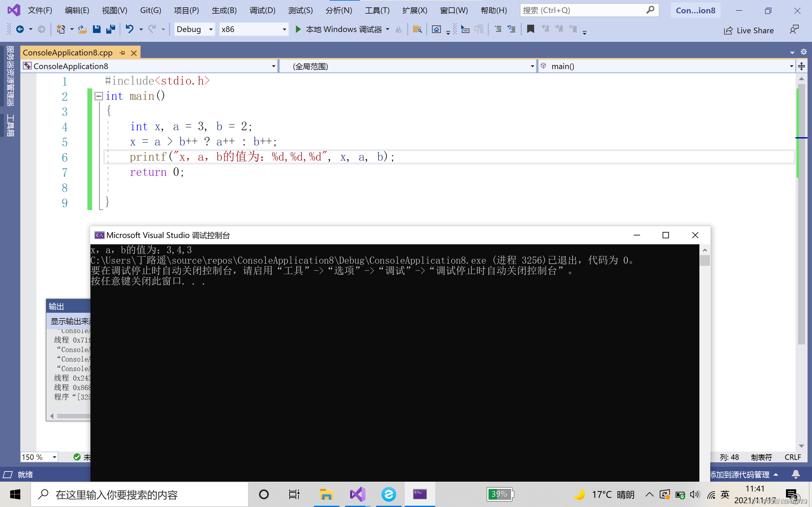The height and width of the screenshot is (507, 812).
Task: Open the Debug configuration dropdown
Action: [x=211, y=29]
